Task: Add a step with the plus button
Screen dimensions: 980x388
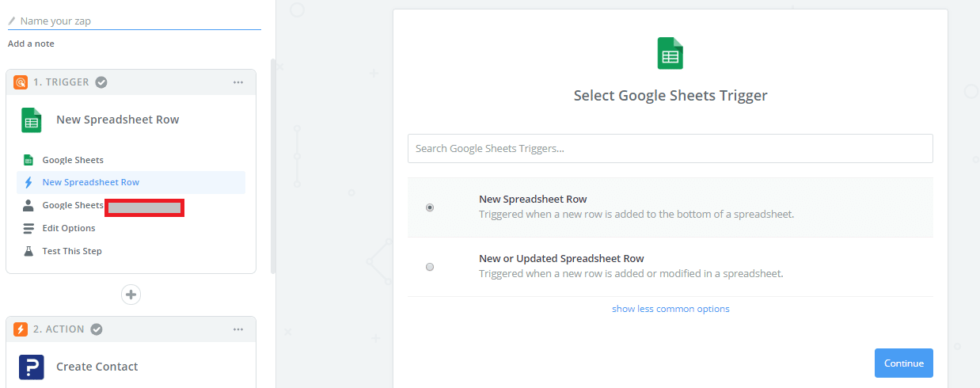Action: pyautogui.click(x=131, y=295)
